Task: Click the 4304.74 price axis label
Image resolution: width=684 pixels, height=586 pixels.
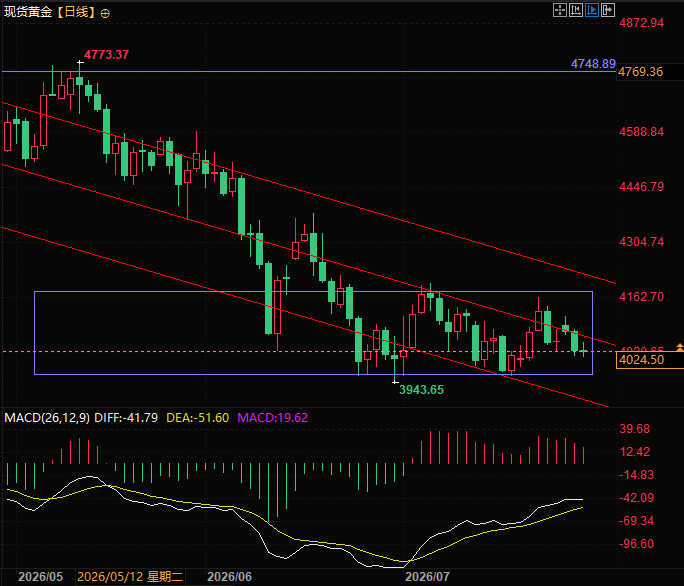Action: [642, 242]
